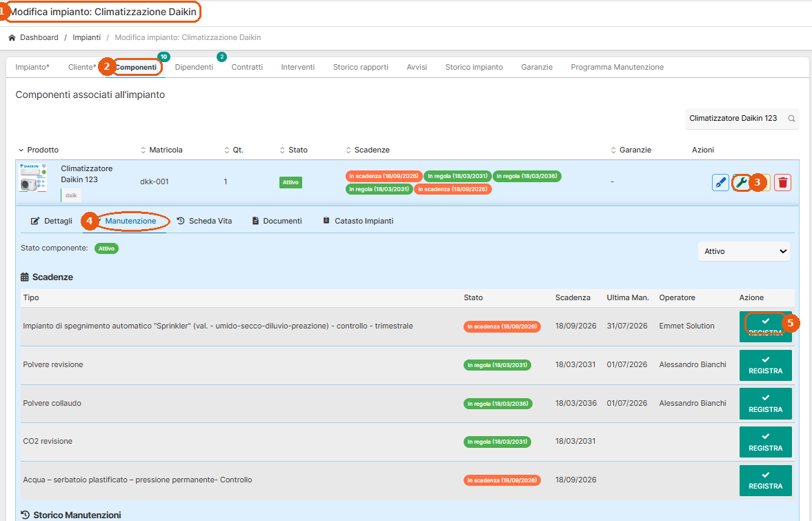Open the Attivo component status dropdown
Viewport: 812px width, 521px height.
pyautogui.click(x=744, y=251)
